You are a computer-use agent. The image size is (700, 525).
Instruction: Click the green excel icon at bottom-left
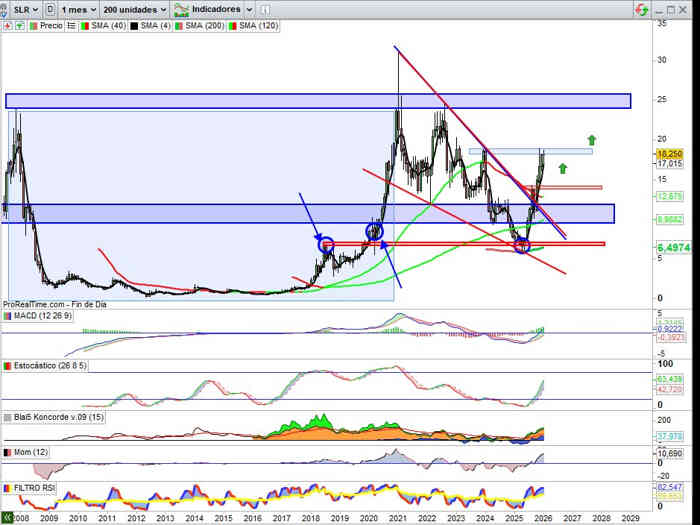click(x=8, y=517)
